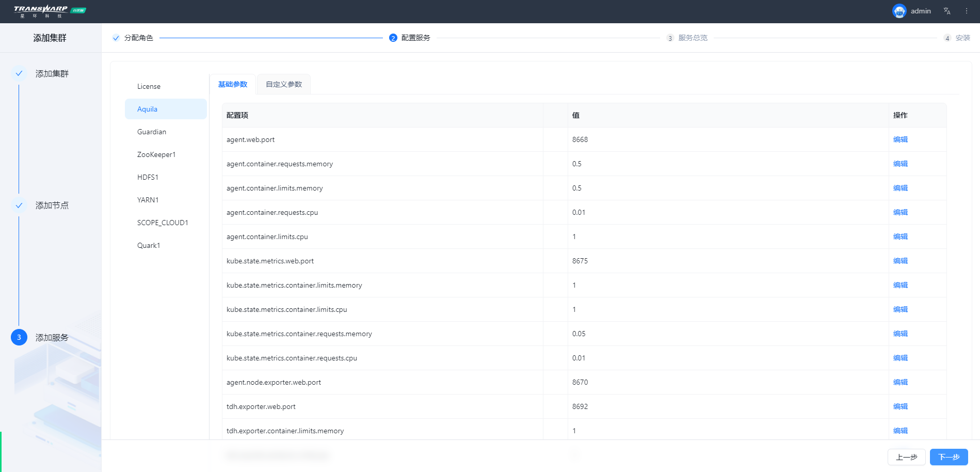Screen dimensions: 980x472
Task: Select Quark1 in the service list
Action: coord(166,245)
